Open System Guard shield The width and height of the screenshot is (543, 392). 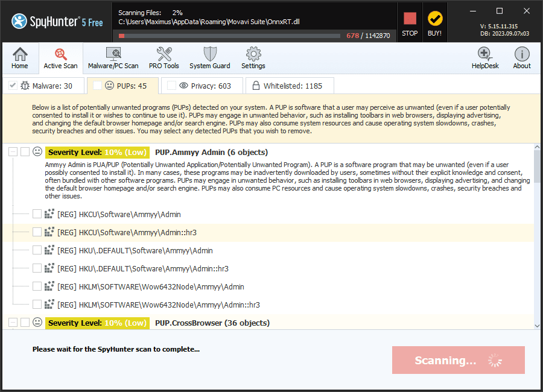click(x=210, y=58)
